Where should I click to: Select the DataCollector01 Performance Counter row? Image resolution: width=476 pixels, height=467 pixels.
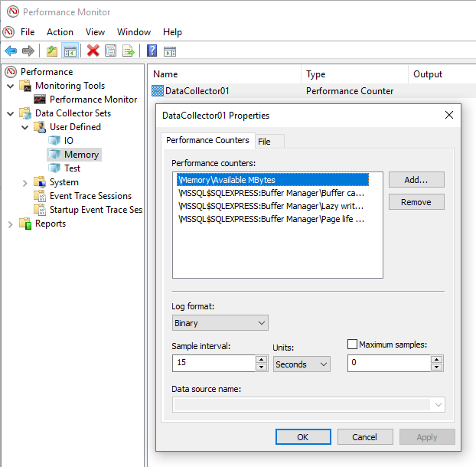[313, 91]
